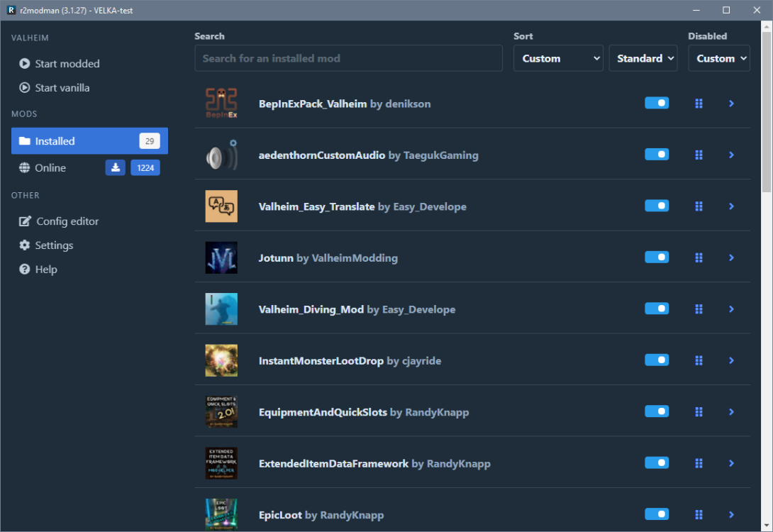
Task: Open the Config editor
Action: [59, 221]
